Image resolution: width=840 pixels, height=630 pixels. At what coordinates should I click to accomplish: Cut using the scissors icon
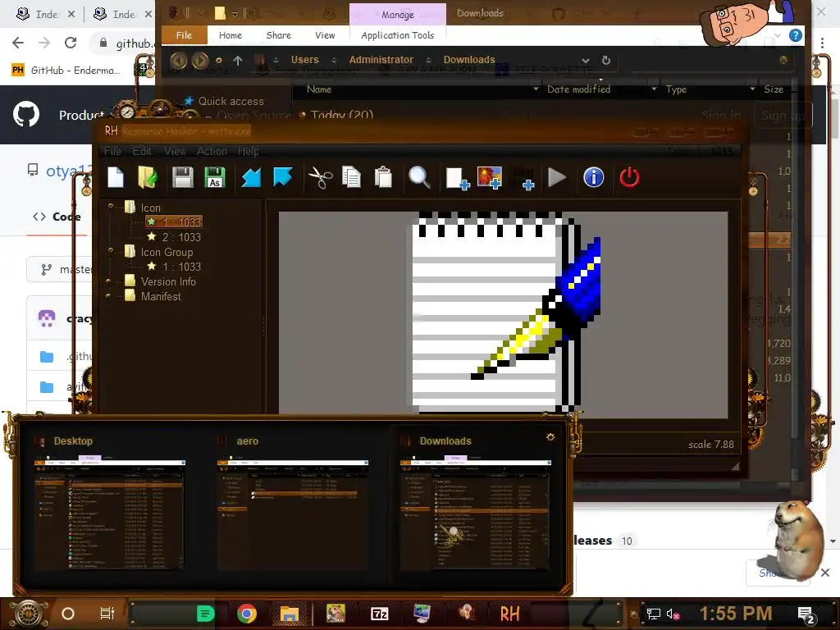pos(321,177)
